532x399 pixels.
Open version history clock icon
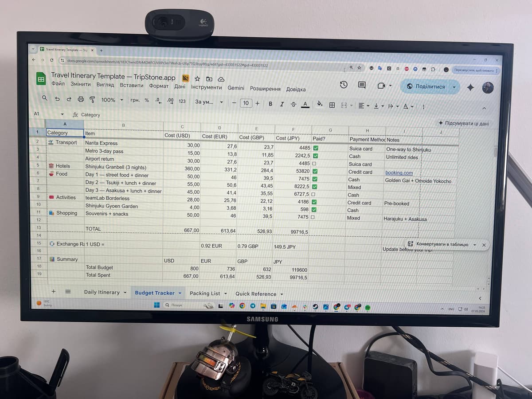(344, 85)
